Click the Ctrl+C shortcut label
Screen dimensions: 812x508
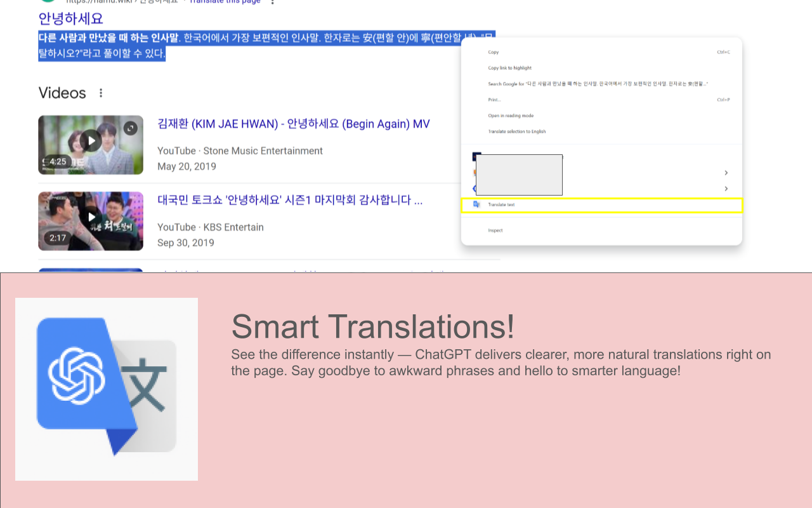coord(723,52)
